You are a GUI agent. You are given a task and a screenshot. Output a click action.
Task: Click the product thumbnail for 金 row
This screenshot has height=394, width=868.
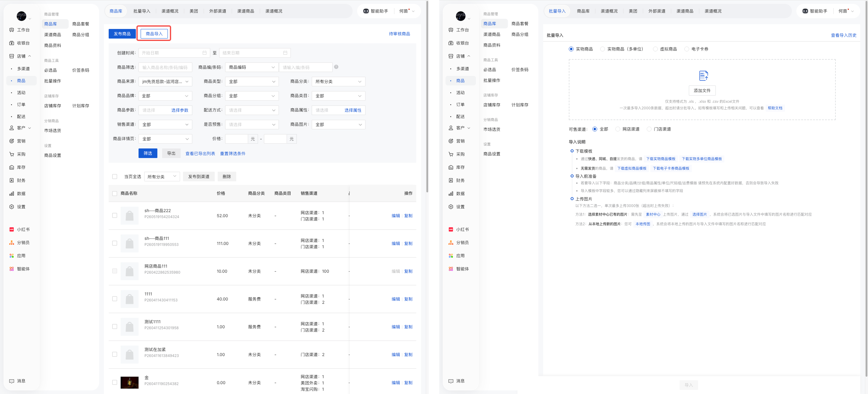(x=129, y=383)
